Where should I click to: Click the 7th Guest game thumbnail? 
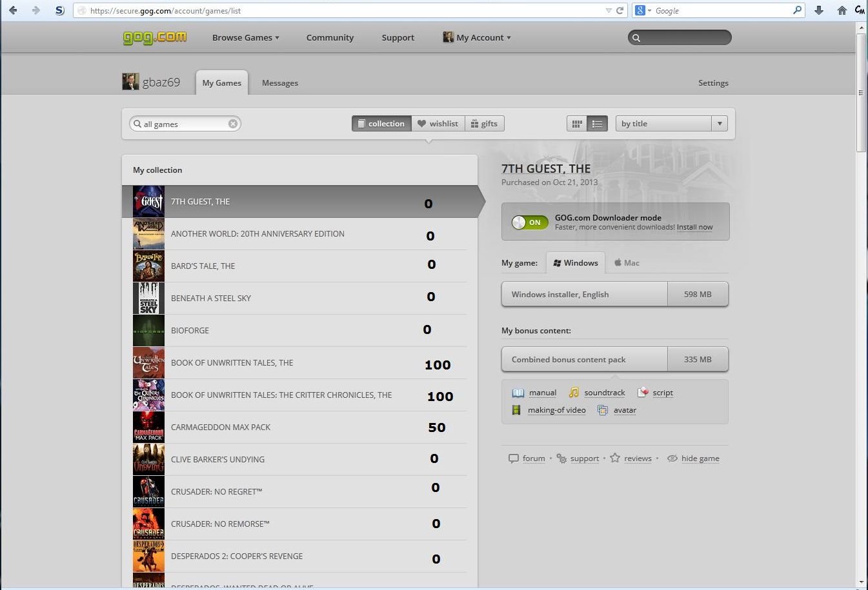point(148,202)
